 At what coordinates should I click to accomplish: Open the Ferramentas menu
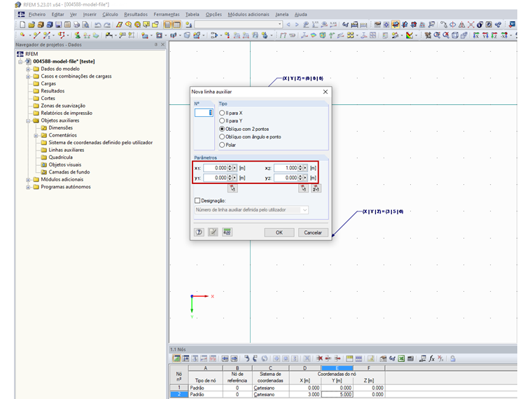click(167, 14)
